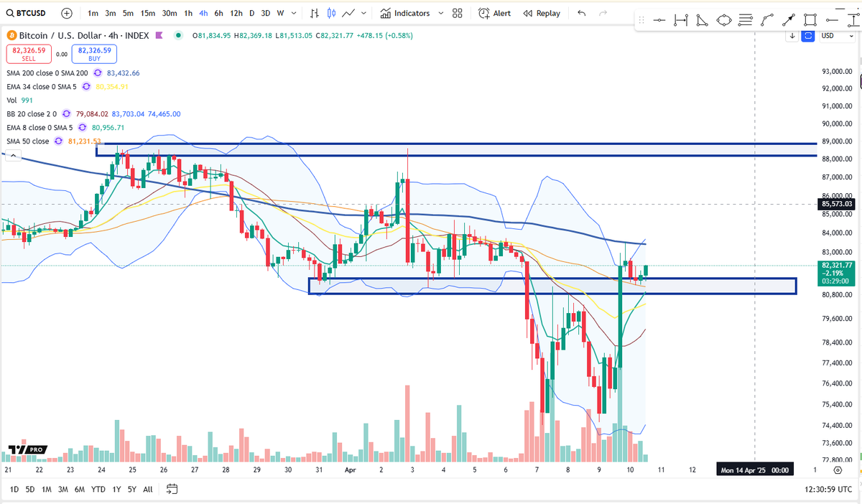This screenshot has width=862, height=504.
Task: Click the 85,573.03 price axis label
Action: point(836,204)
